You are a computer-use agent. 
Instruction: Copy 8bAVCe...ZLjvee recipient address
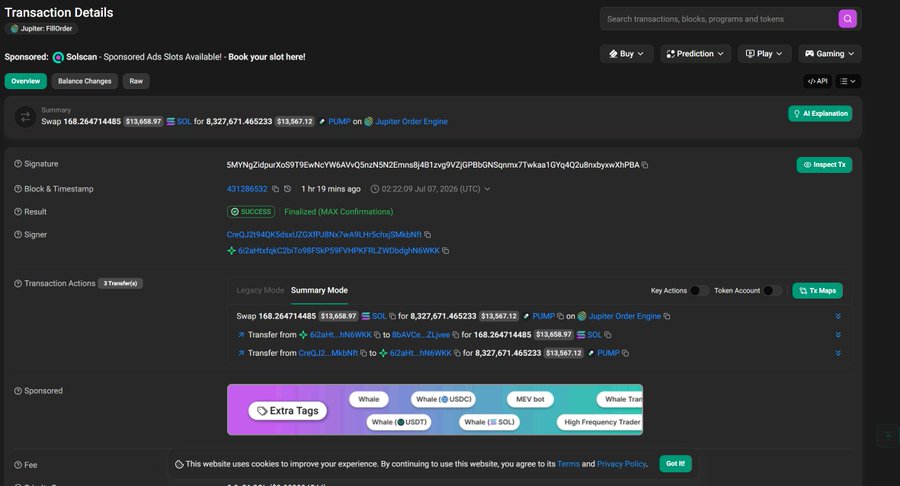tap(455, 335)
